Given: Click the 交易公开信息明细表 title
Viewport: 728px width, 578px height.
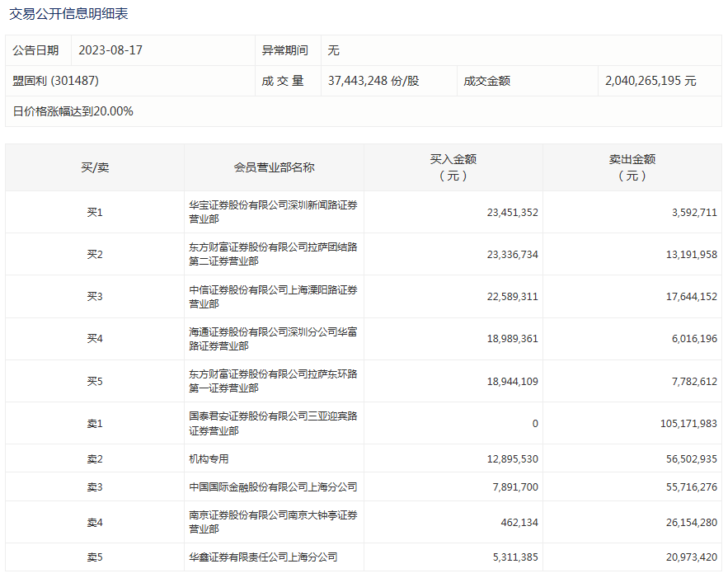Looking at the screenshot, I should tap(68, 14).
